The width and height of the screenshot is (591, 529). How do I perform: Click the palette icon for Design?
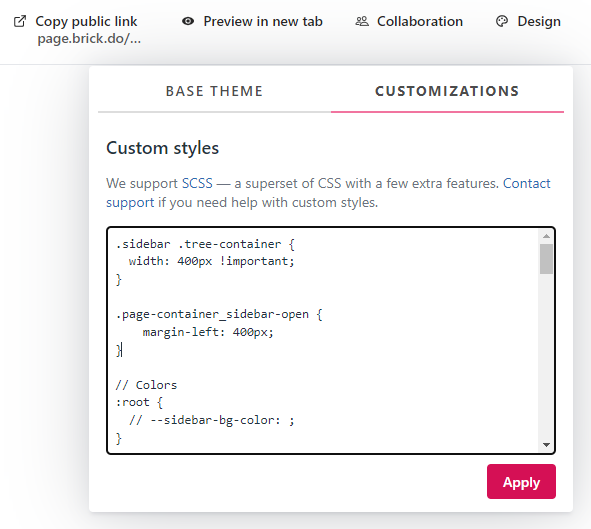pos(502,21)
